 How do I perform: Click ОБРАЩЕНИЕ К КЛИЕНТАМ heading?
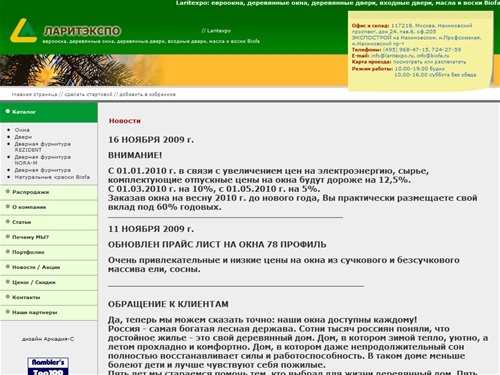pos(168,304)
